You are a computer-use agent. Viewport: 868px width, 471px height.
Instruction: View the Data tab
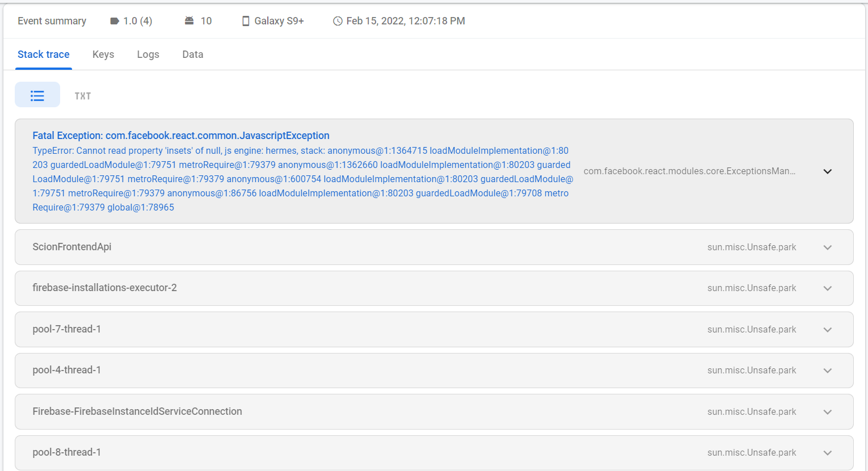[x=192, y=54]
